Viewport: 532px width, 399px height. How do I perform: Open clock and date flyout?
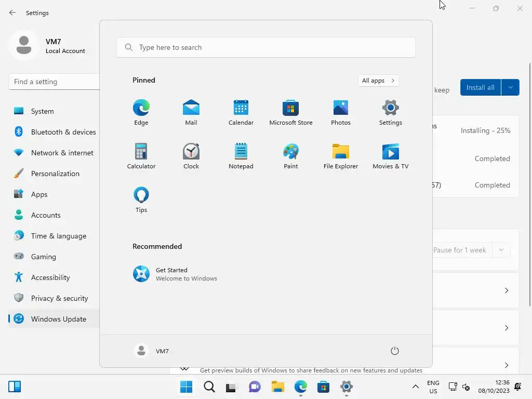coord(494,387)
